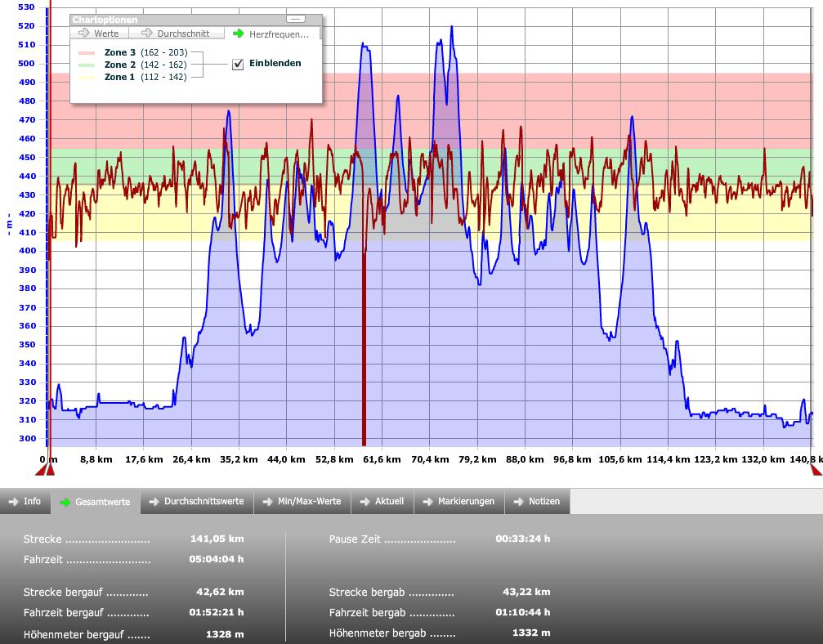The width and height of the screenshot is (823, 644).
Task: Open the Markierungen tab
Action: [459, 501]
